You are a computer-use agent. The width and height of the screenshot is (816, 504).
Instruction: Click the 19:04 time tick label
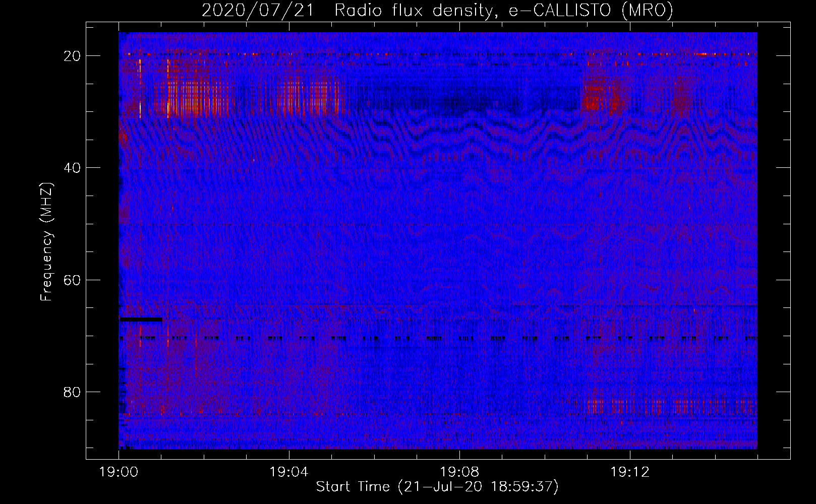tap(289, 472)
